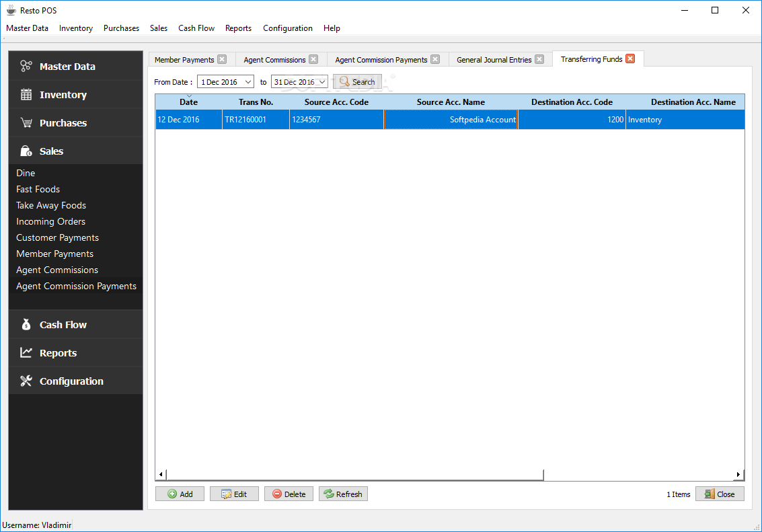The height and width of the screenshot is (532, 762).
Task: Click the Configuration tools icon in sidebar
Action: [x=26, y=381]
